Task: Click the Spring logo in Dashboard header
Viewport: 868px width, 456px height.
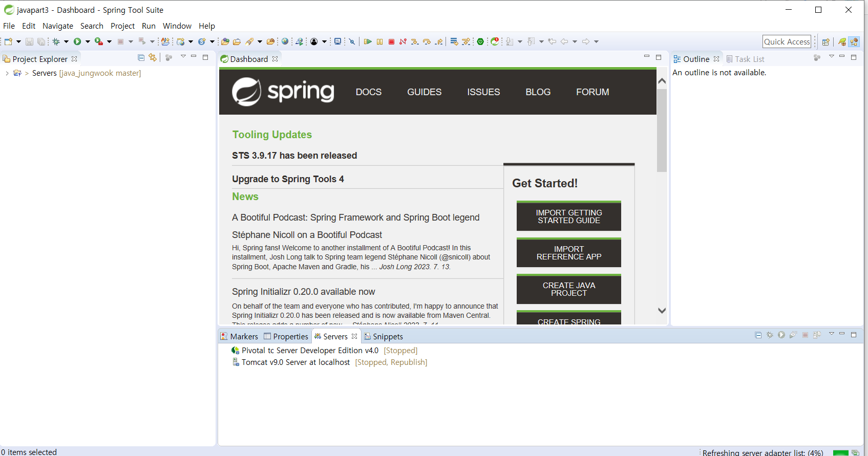Action: tap(283, 92)
